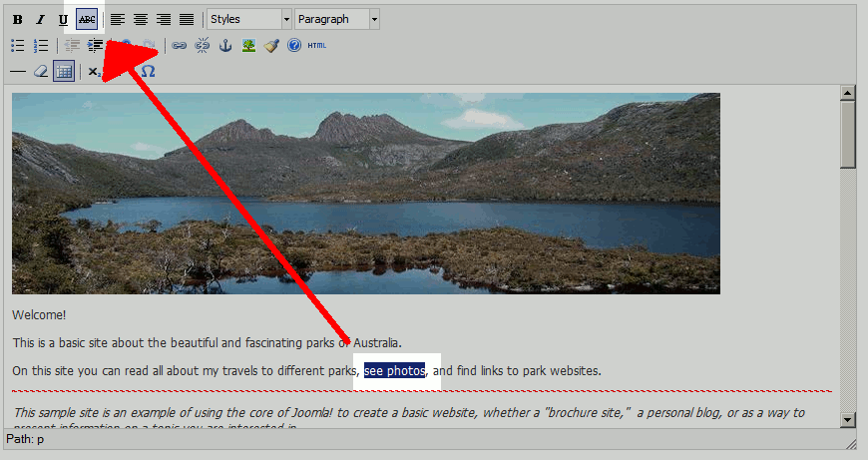Image resolution: width=868 pixels, height=460 pixels.
Task: Click the scrollbar up arrow
Action: point(847,93)
